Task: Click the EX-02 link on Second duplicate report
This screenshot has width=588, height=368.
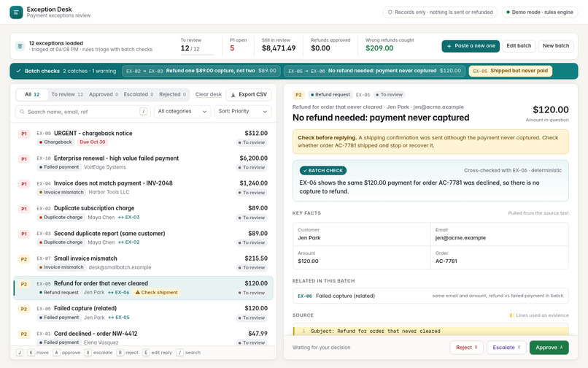Action: pos(128,242)
